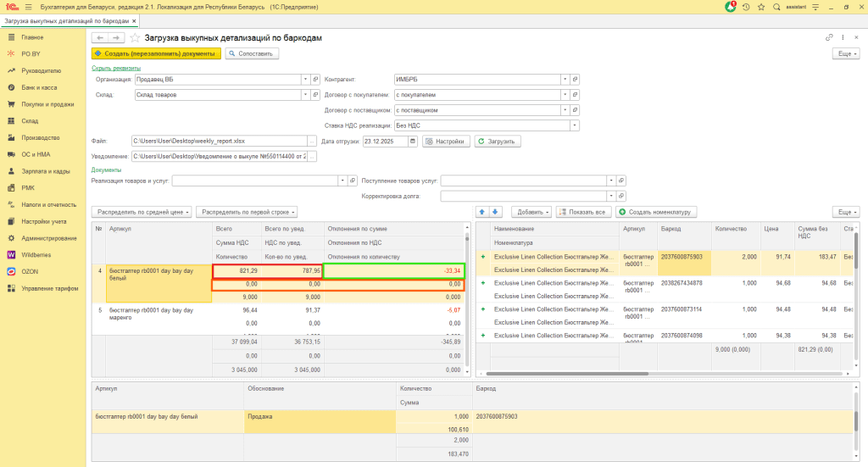Open the notifications bell icon
Screen dimensions: 868x467
click(x=731, y=7)
